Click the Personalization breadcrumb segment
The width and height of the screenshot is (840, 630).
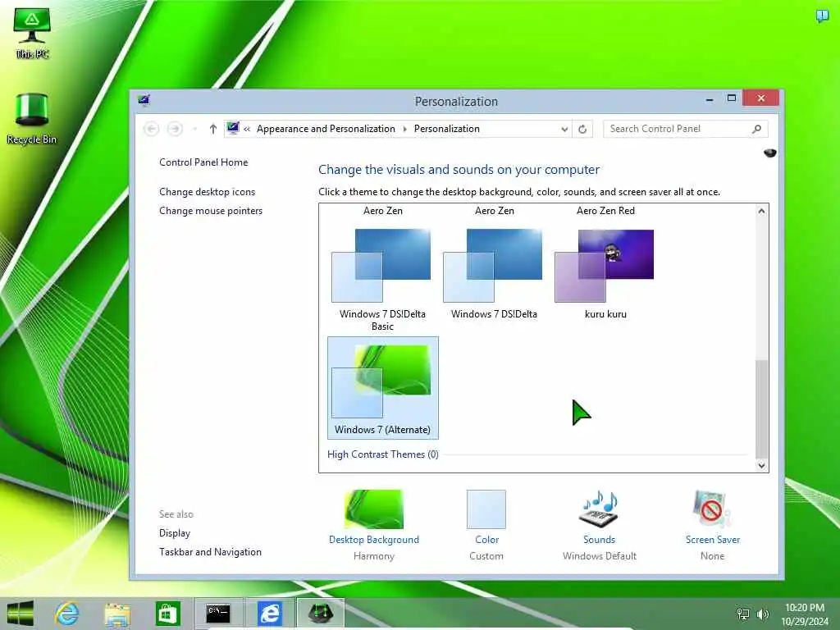[447, 129]
